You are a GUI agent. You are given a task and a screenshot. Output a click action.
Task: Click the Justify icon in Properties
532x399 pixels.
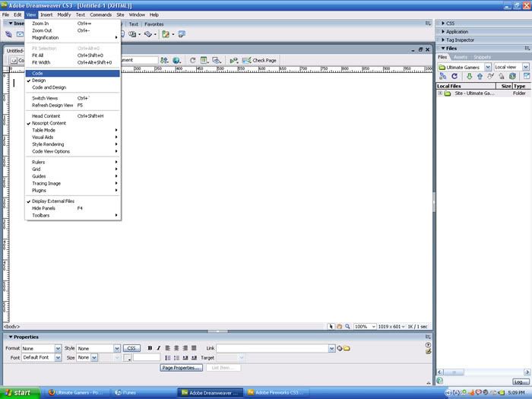point(194,348)
